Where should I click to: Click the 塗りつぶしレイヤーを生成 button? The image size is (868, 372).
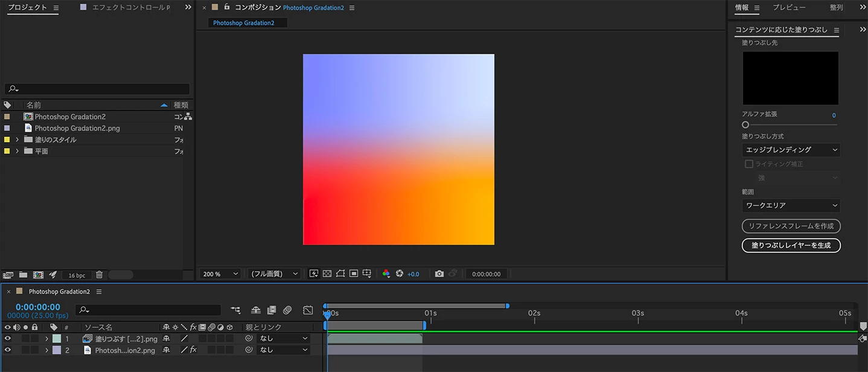pyautogui.click(x=791, y=245)
